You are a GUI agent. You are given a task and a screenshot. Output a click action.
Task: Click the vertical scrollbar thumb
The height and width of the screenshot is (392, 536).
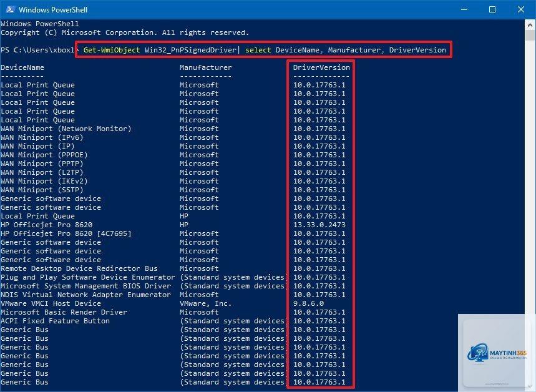(x=530, y=36)
